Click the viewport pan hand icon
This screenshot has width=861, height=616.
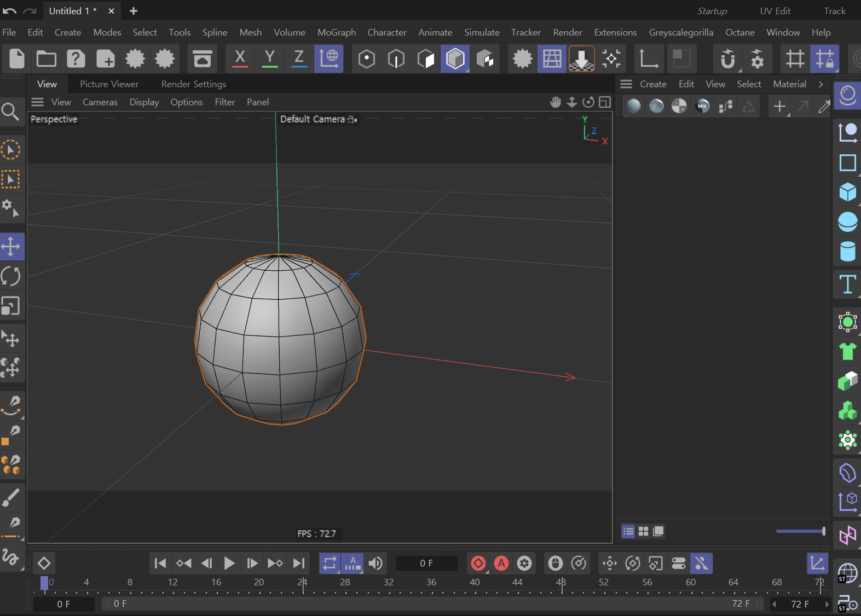(x=555, y=102)
